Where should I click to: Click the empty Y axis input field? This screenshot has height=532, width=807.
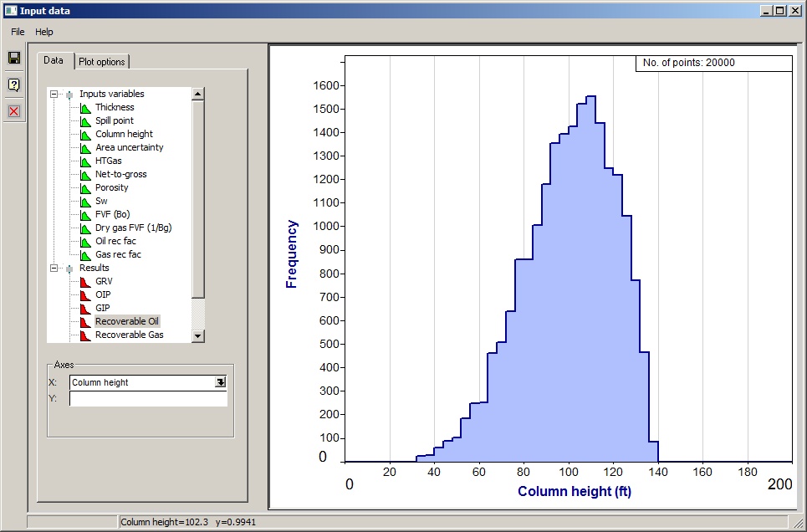click(148, 399)
